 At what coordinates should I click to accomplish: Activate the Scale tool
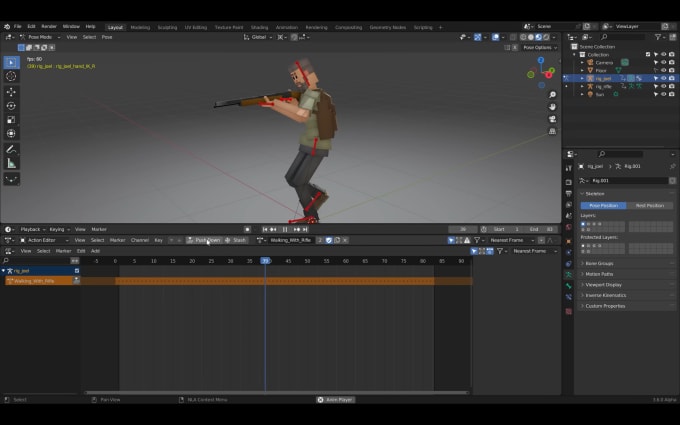click(x=11, y=120)
